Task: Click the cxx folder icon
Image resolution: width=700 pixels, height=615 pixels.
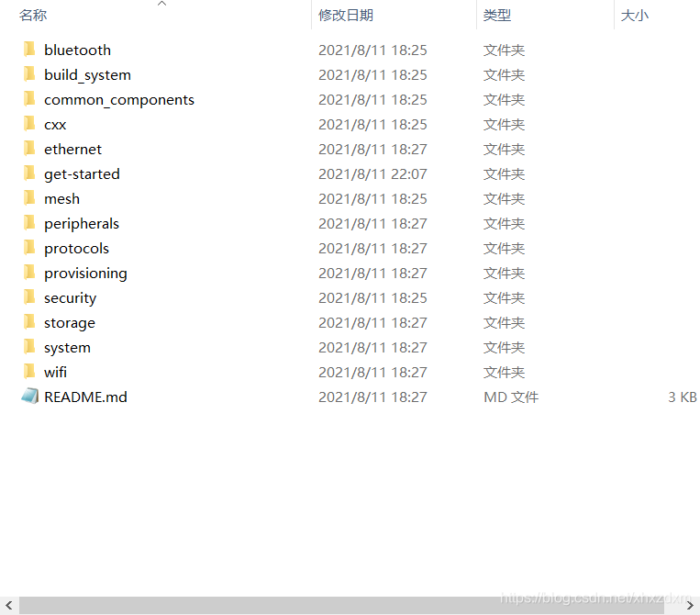Action: (29, 124)
